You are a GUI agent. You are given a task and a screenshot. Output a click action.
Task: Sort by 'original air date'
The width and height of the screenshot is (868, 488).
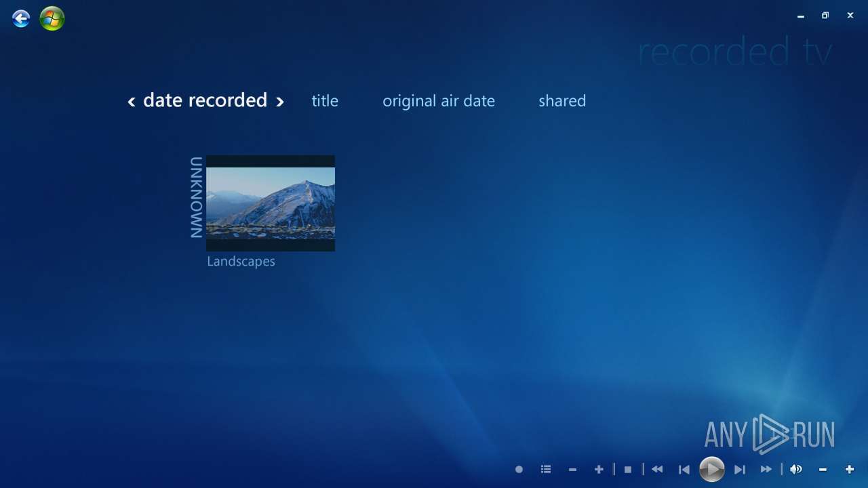439,101
